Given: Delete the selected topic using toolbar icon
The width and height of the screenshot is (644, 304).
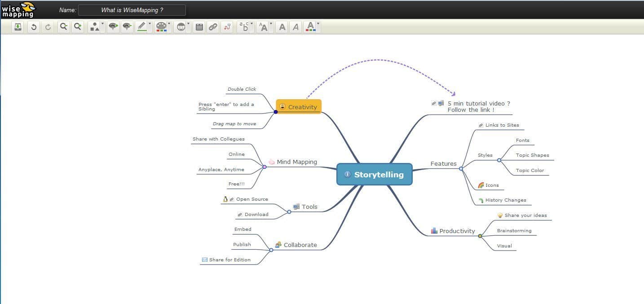Looking at the screenshot, I should coord(127,27).
